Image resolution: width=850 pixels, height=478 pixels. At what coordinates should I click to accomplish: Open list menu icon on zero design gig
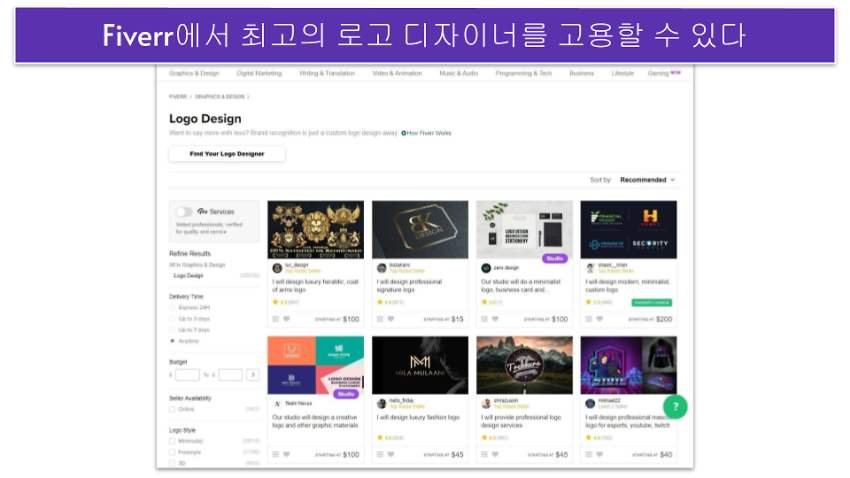tap(484, 319)
